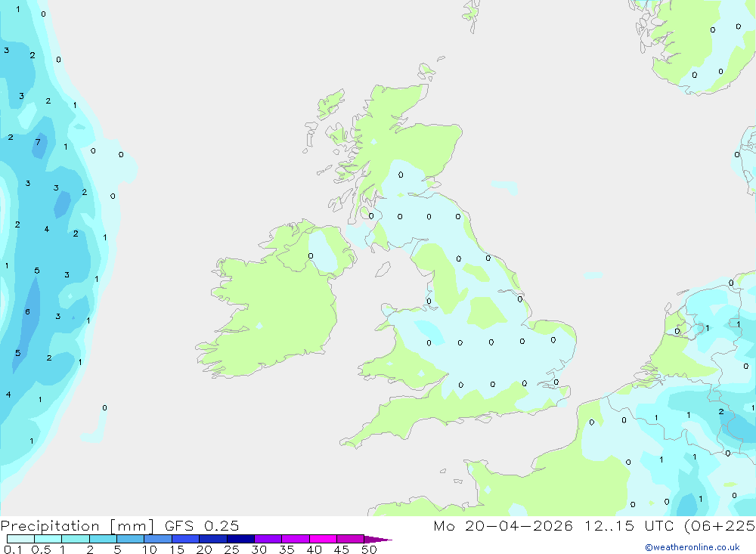Select the '20' legend scale label

[204, 549]
